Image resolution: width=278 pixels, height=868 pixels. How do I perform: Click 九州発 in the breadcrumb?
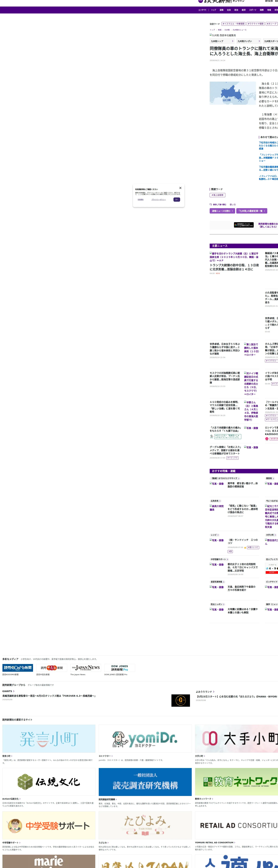[x=227, y=30]
